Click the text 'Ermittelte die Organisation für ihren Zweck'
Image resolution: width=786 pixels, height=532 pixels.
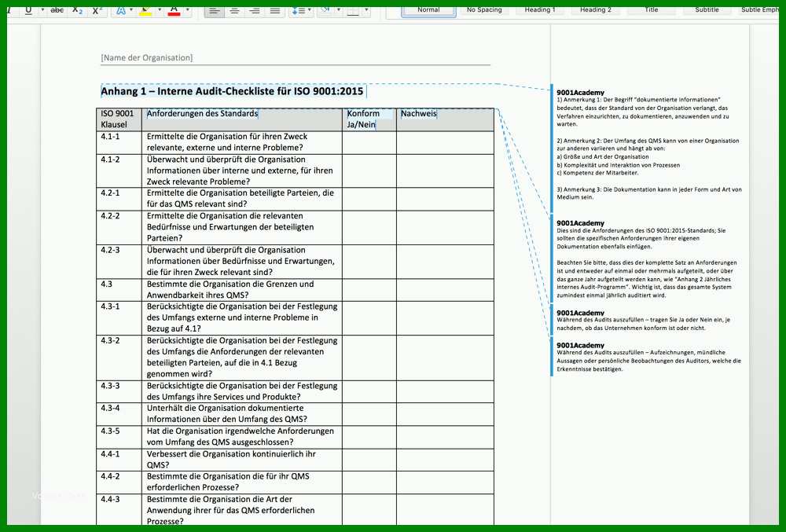coord(227,136)
